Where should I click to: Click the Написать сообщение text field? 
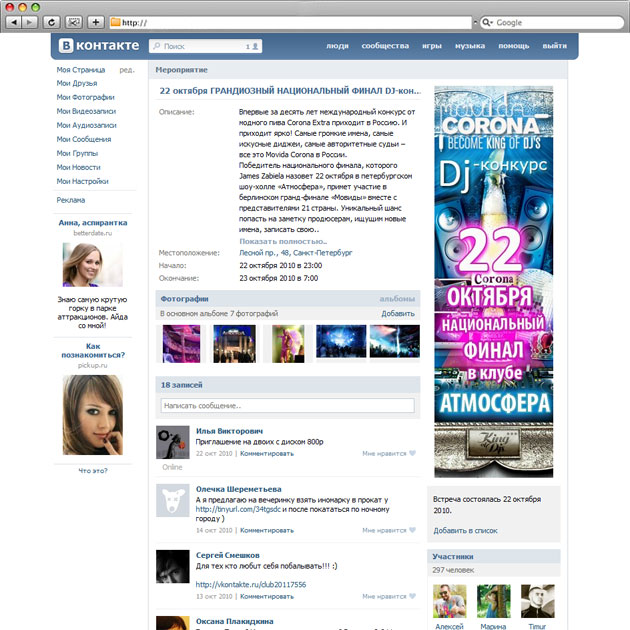coord(287,405)
